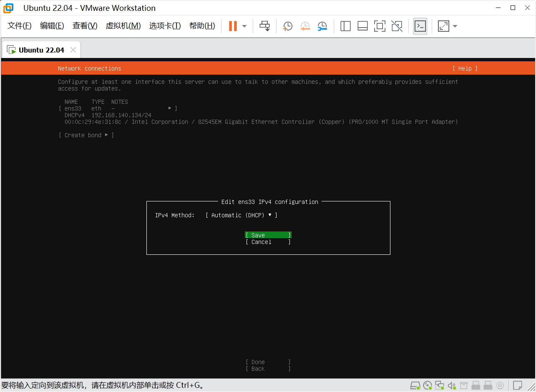Viewport: 536px width, 392px height.
Task: Close the Ubuntu 22.04 tab
Action: pos(73,50)
